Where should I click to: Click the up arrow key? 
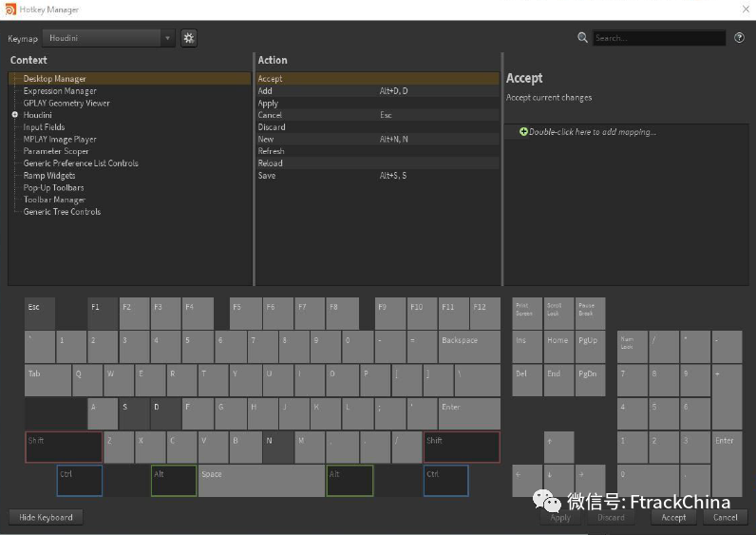tap(558, 448)
